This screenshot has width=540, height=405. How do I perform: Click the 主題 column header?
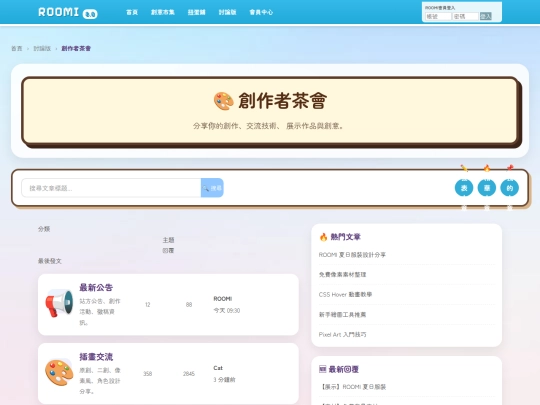click(x=168, y=240)
